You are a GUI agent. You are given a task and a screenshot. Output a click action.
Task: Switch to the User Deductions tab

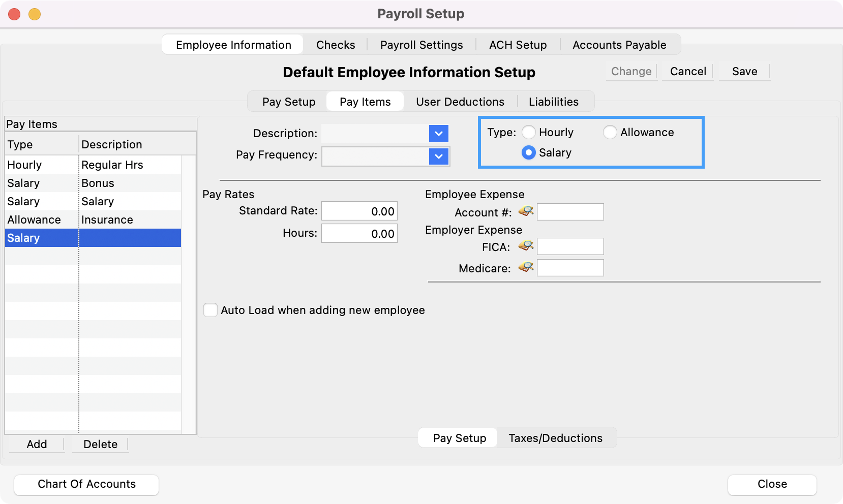(x=460, y=102)
